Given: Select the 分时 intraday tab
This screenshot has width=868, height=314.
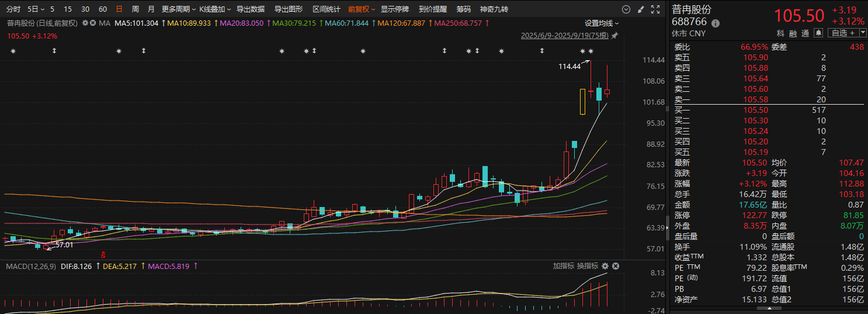Looking at the screenshot, I should tap(13, 9).
